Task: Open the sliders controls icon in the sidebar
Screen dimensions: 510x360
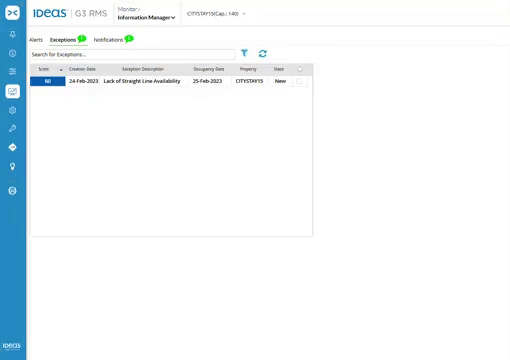Action: [13, 71]
